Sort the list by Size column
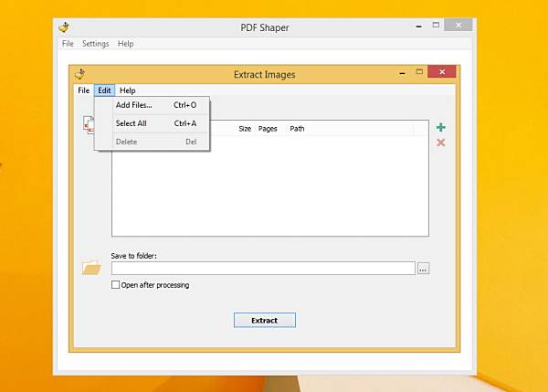 click(245, 129)
